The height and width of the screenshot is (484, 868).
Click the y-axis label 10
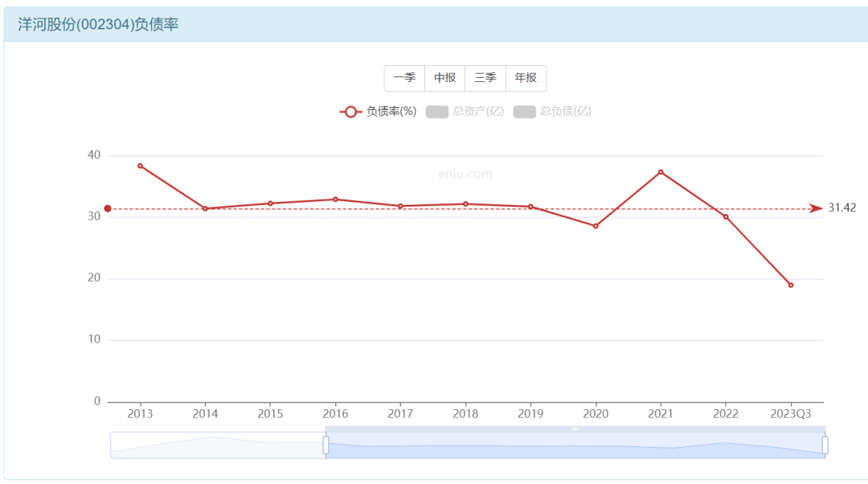tap(94, 339)
